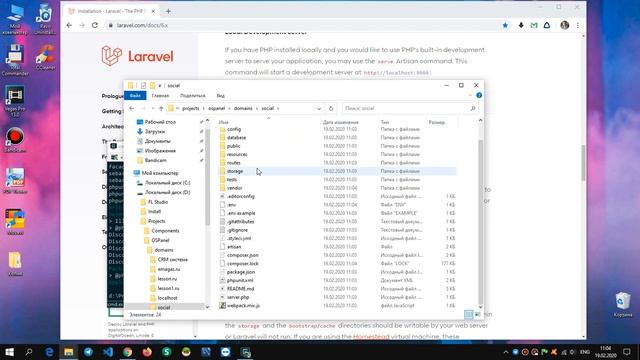Screen dimensions: 640x360
Task: Reload the Laravel docs page in Chrome
Action: 95,25
